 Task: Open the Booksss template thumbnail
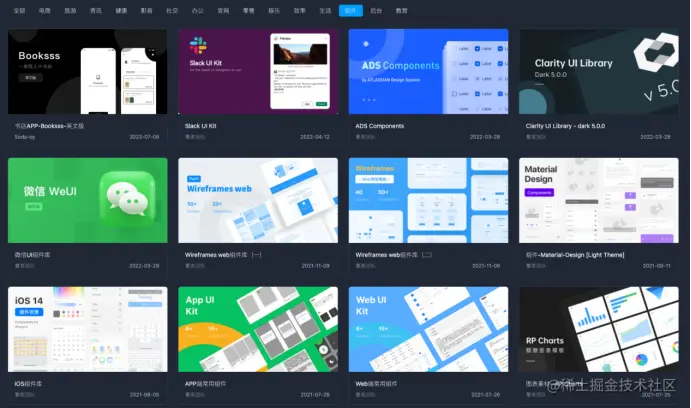pyautogui.click(x=88, y=71)
